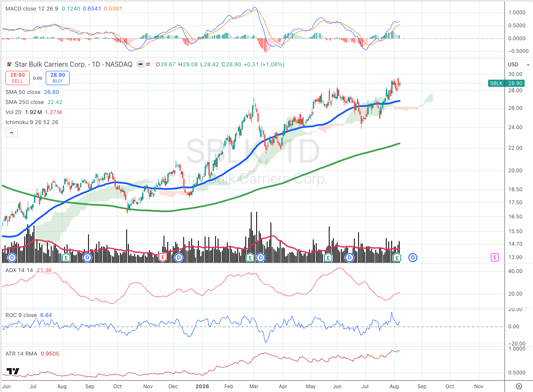533x392 pixels.
Task: Click the L28.42 low price value
Action: pyautogui.click(x=210, y=65)
